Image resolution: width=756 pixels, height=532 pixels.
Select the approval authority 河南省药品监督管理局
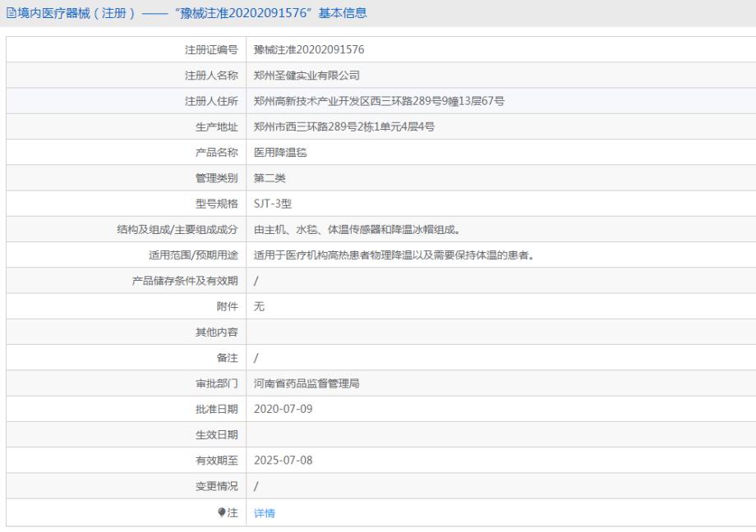(x=307, y=383)
